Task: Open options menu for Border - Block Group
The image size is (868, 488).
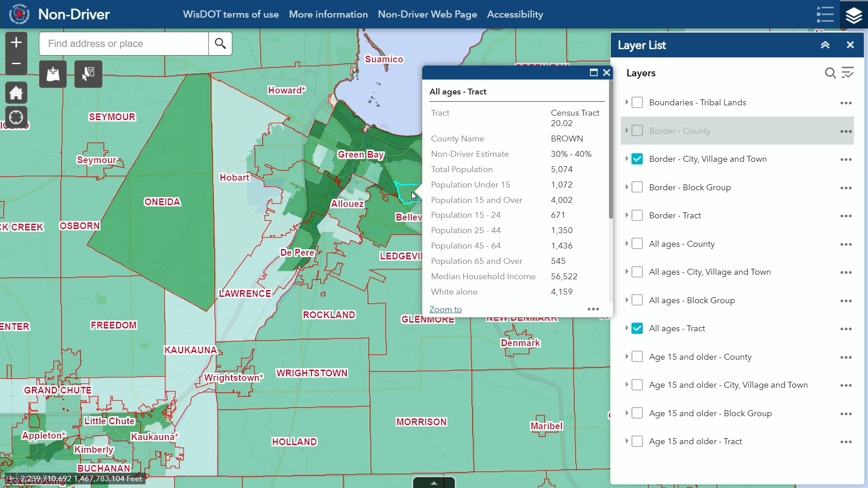Action: pyautogui.click(x=846, y=188)
